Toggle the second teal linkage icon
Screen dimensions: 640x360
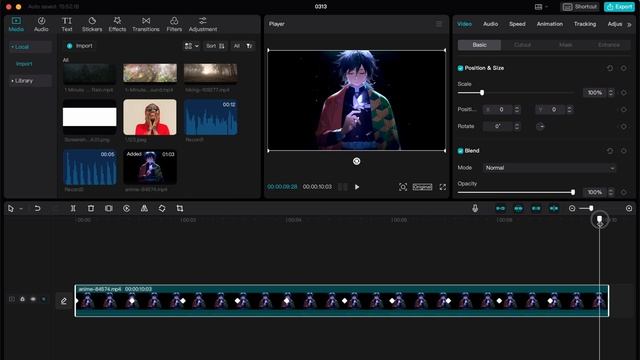point(518,208)
